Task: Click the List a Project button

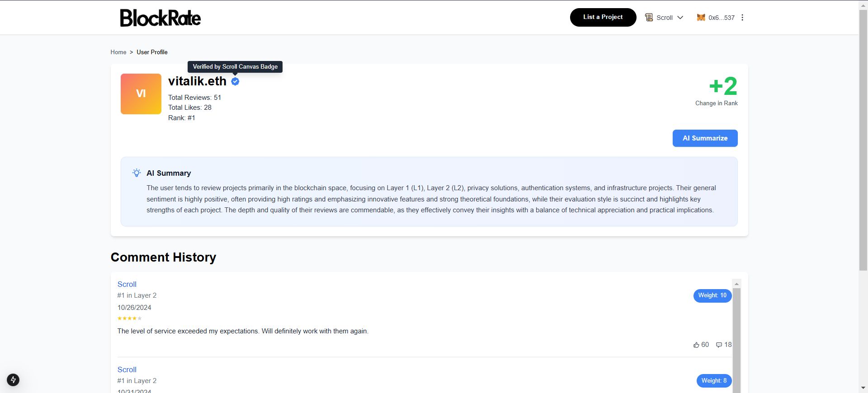Action: (x=603, y=17)
